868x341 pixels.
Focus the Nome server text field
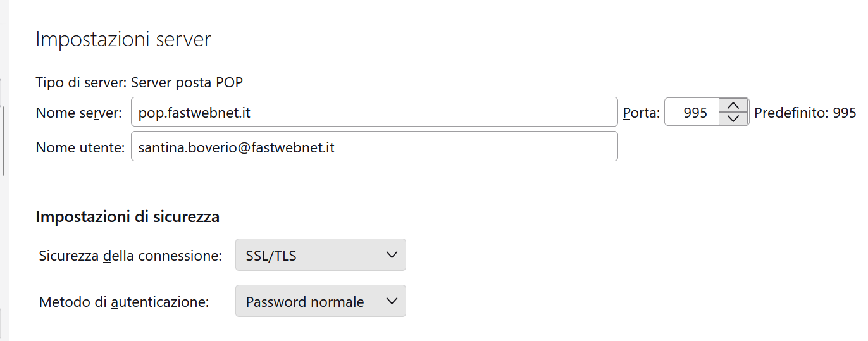click(x=374, y=113)
